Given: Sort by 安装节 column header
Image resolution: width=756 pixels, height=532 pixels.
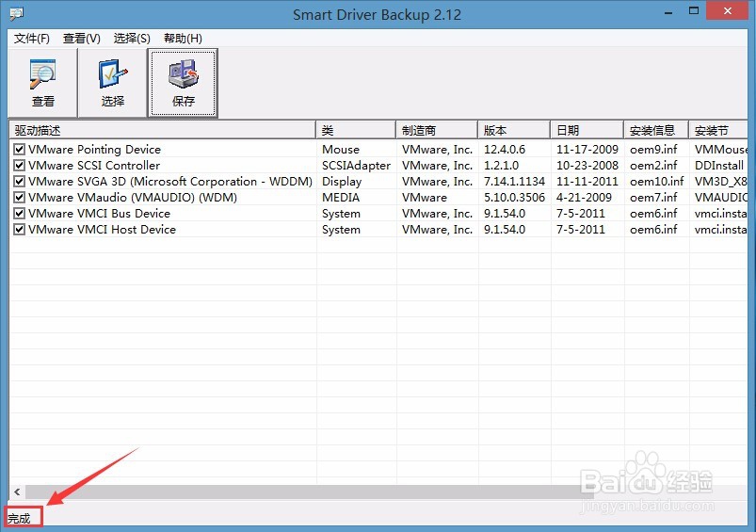Looking at the screenshot, I should [718, 130].
